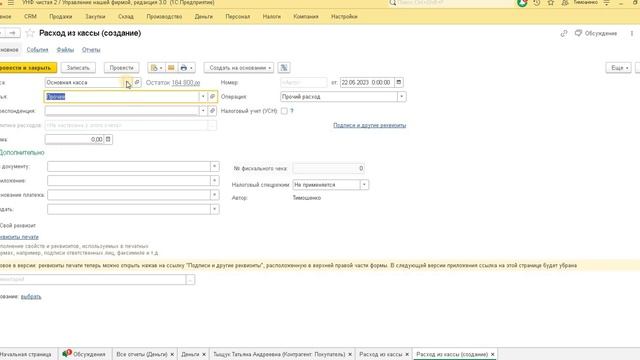Open the user Тимошенко icon

click(x=565, y=3)
